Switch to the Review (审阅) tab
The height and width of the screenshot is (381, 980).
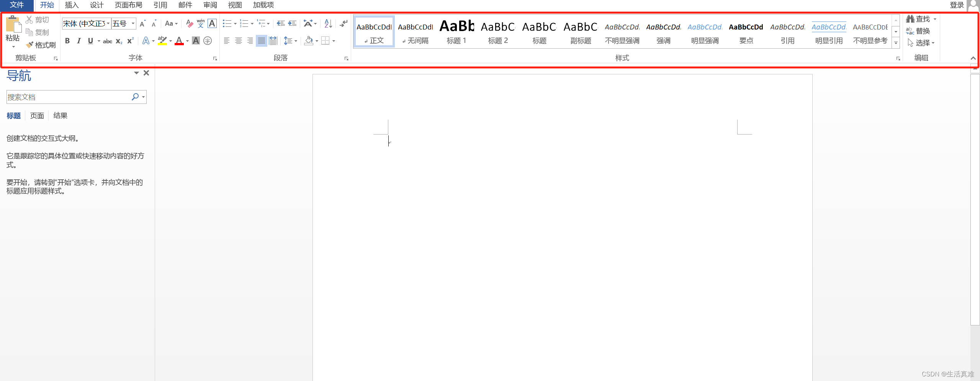210,5
